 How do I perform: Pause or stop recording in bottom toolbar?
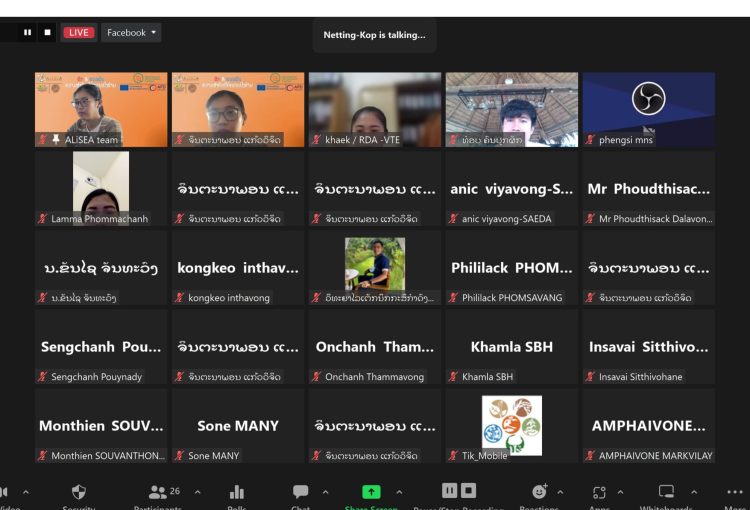[459, 491]
